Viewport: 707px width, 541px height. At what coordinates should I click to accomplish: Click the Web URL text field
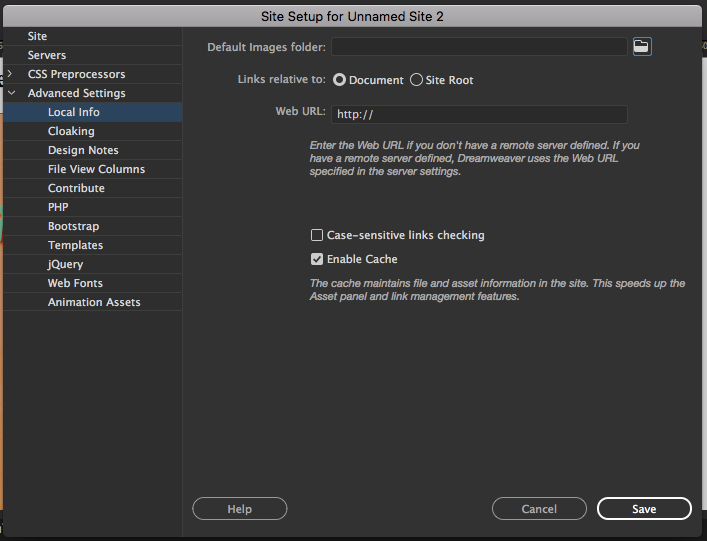pos(479,114)
